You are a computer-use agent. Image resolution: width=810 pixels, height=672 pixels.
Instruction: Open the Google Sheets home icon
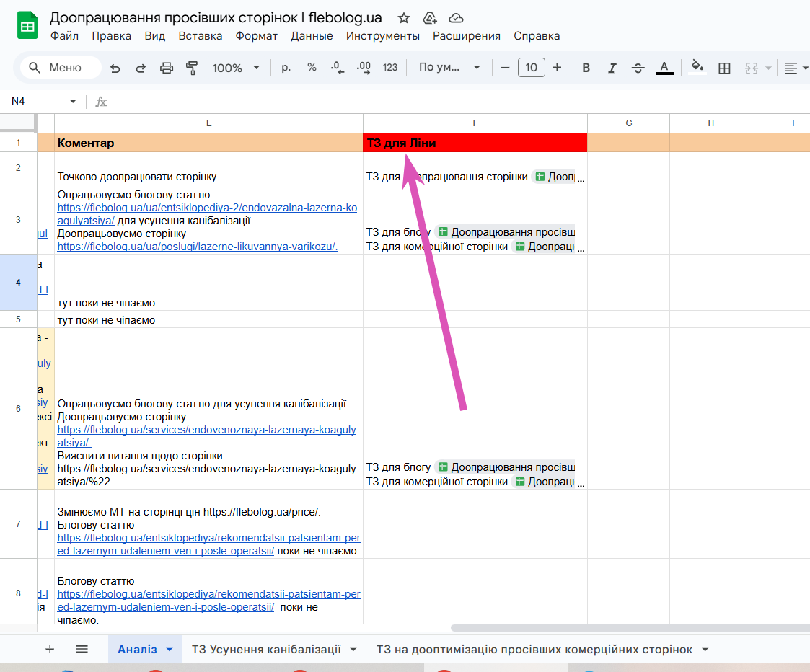(x=27, y=25)
